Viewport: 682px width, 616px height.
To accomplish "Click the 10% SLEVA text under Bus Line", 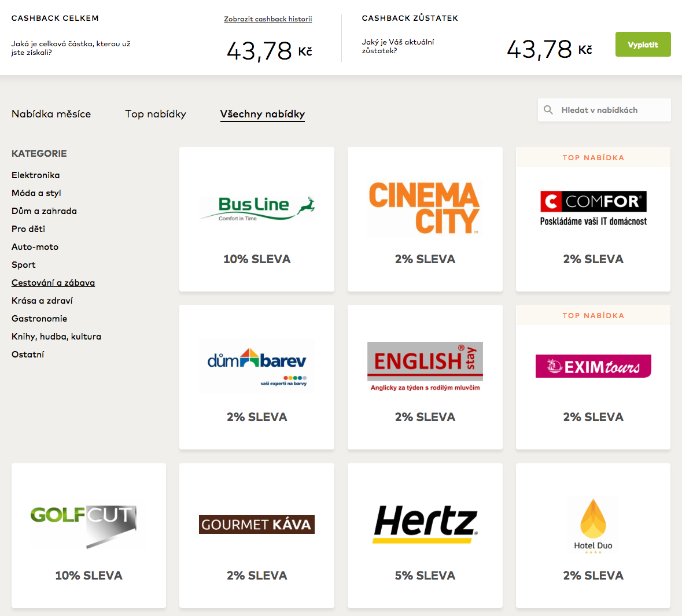I will coord(257,259).
